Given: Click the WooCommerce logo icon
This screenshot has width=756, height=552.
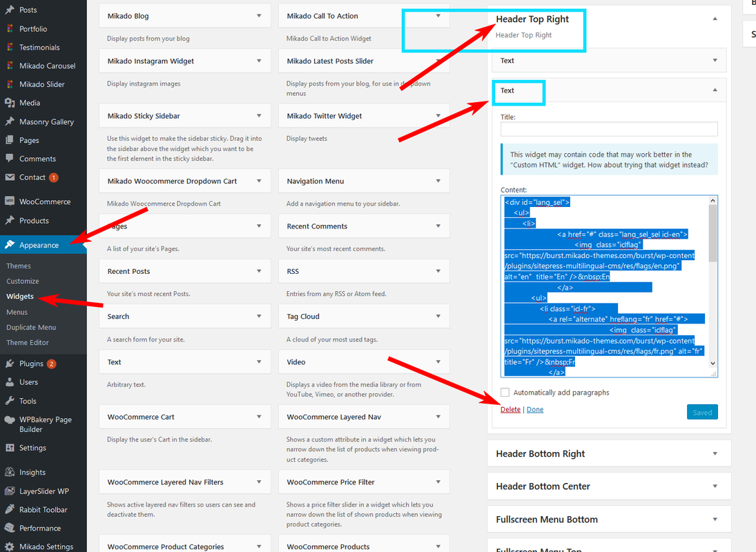Looking at the screenshot, I should [x=10, y=201].
